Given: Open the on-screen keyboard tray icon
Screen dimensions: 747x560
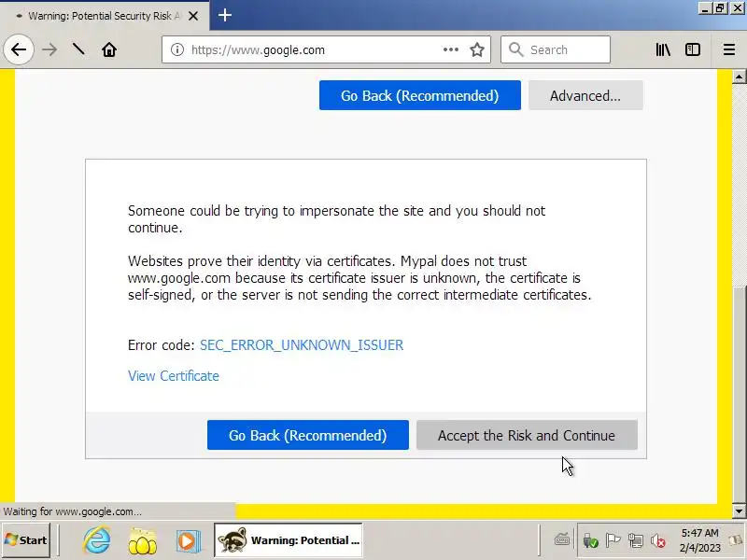Looking at the screenshot, I should tap(562, 540).
